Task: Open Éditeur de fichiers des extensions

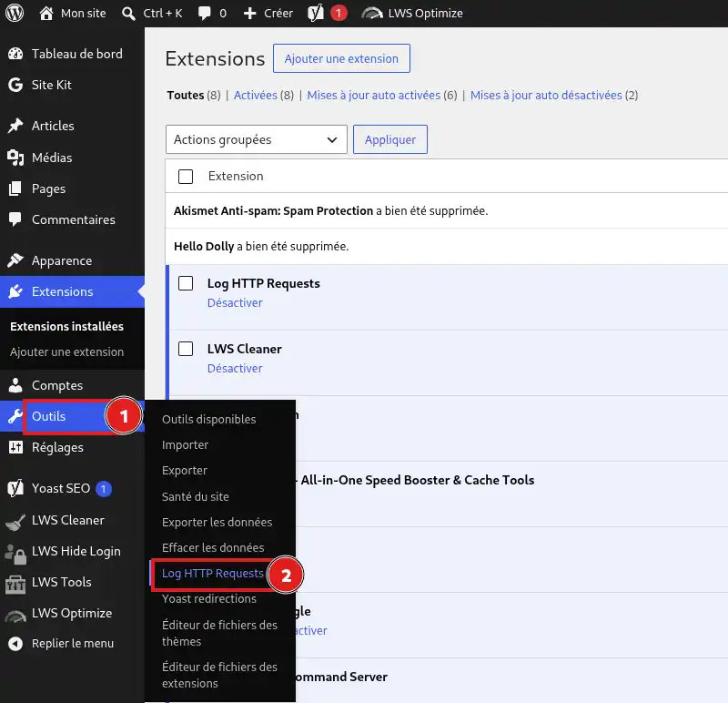Action: pos(219,675)
